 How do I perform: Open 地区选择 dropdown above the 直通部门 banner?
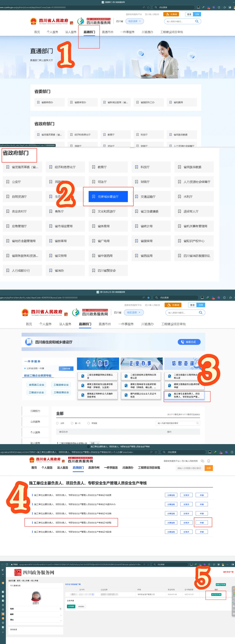click(x=135, y=21)
